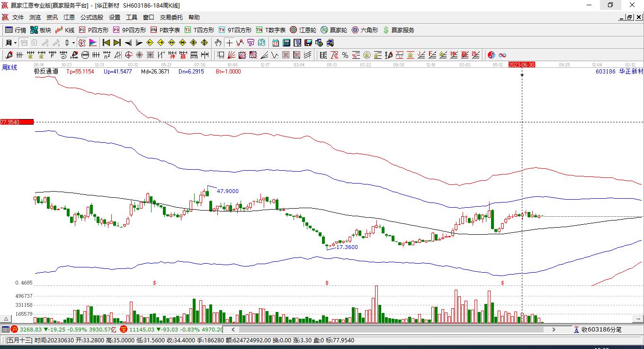Click the 2023-06-30 date marker
Screen dimensions: 644x349
(x=522, y=64)
